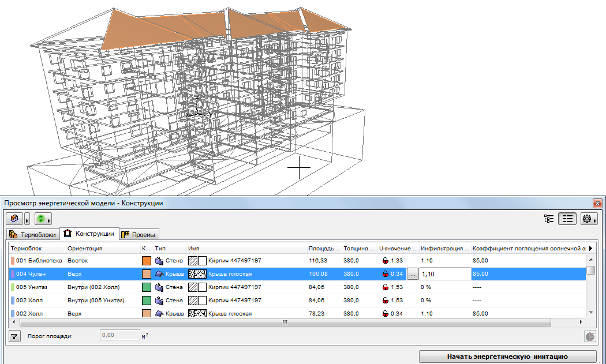The width and height of the screenshot is (606, 364).
Task: Click the roof type icon in Чулан row
Action: click(160, 274)
